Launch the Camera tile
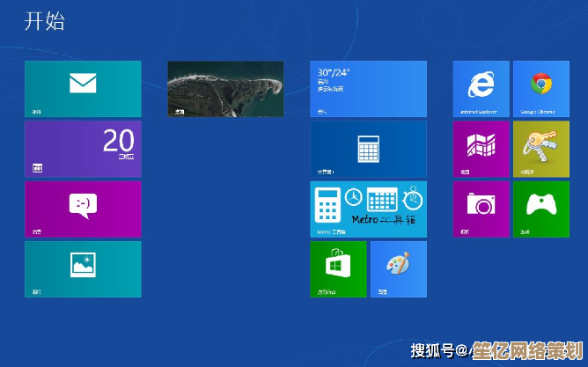The width and height of the screenshot is (588, 367). (x=481, y=209)
